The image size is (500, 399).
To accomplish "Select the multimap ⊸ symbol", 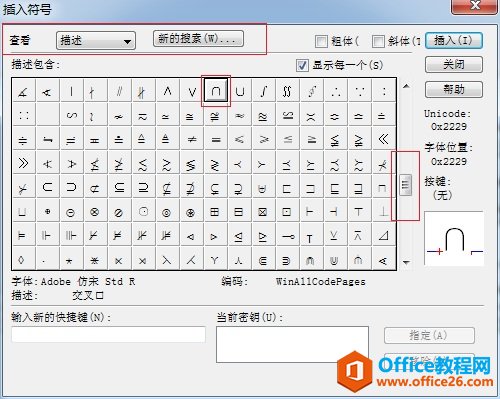I will pos(288,235).
